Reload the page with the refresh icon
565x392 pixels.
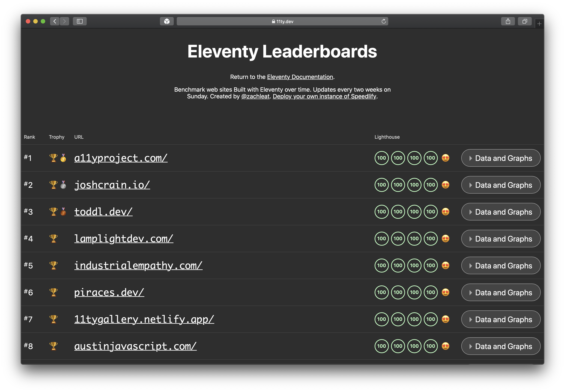383,21
